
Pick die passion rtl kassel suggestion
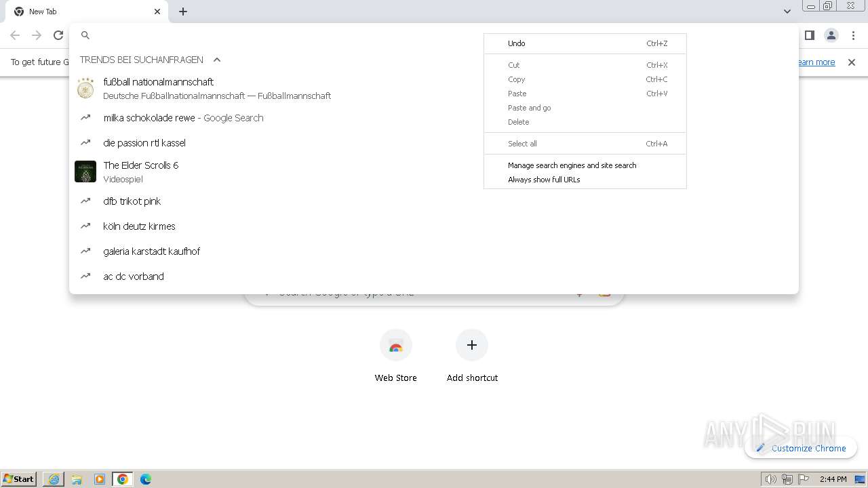point(434,143)
